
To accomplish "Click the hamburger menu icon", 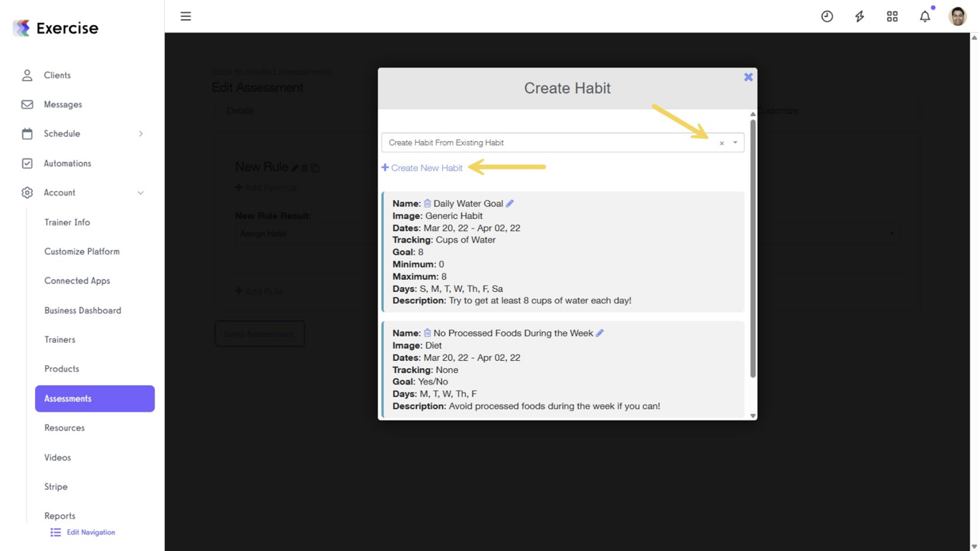I will tap(186, 16).
